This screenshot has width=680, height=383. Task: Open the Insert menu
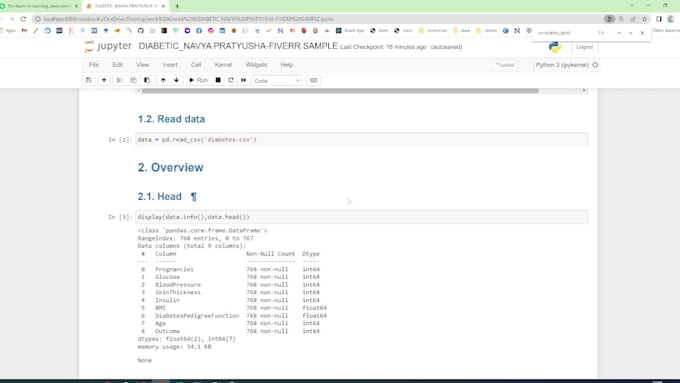click(170, 65)
